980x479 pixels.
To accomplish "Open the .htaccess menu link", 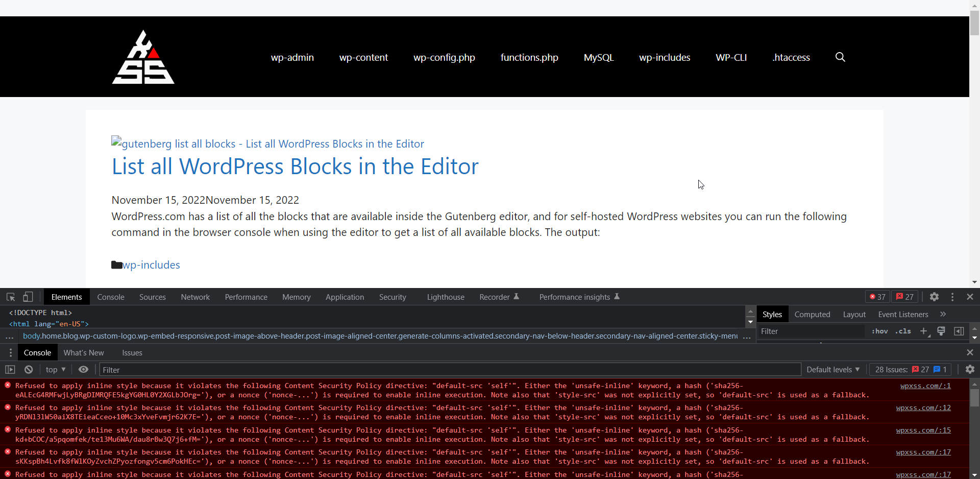I will click(x=791, y=57).
